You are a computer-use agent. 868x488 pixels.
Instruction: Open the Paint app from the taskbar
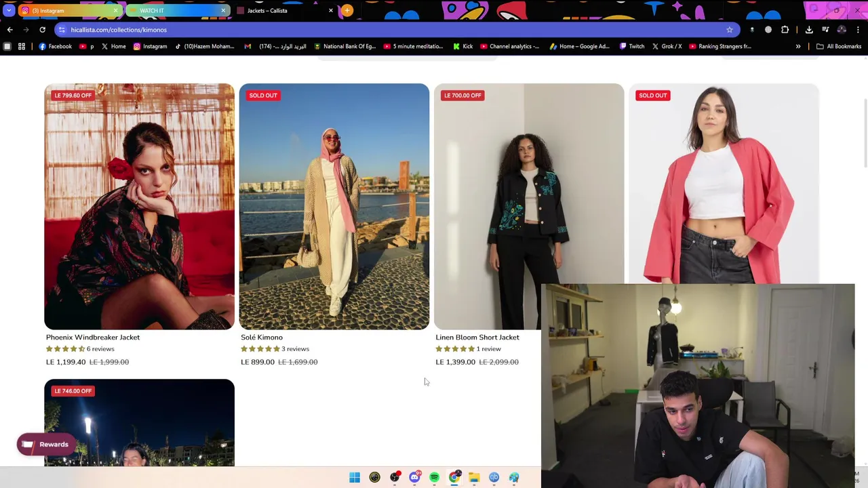pyautogui.click(x=514, y=478)
